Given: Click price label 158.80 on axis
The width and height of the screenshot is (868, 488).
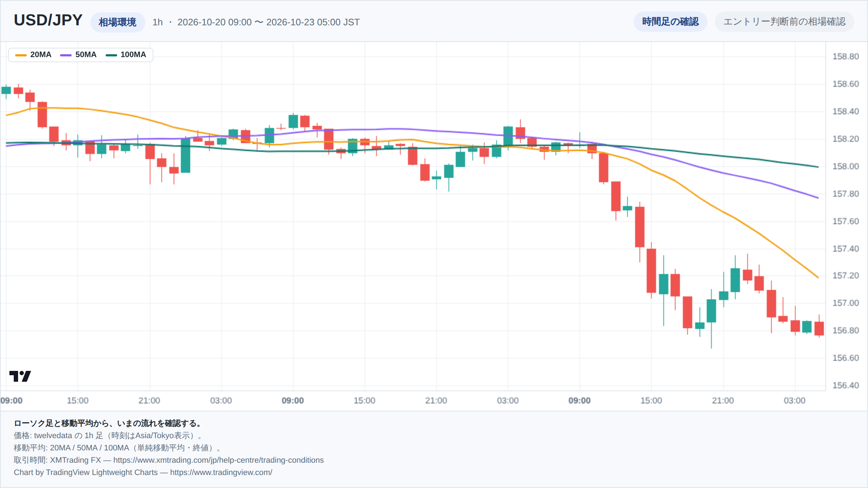Looking at the screenshot, I should (x=846, y=56).
